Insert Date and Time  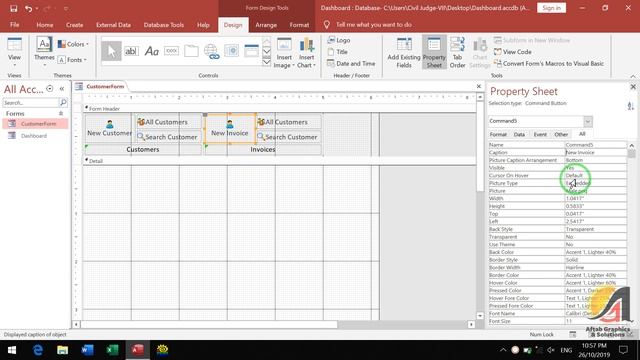tap(351, 64)
